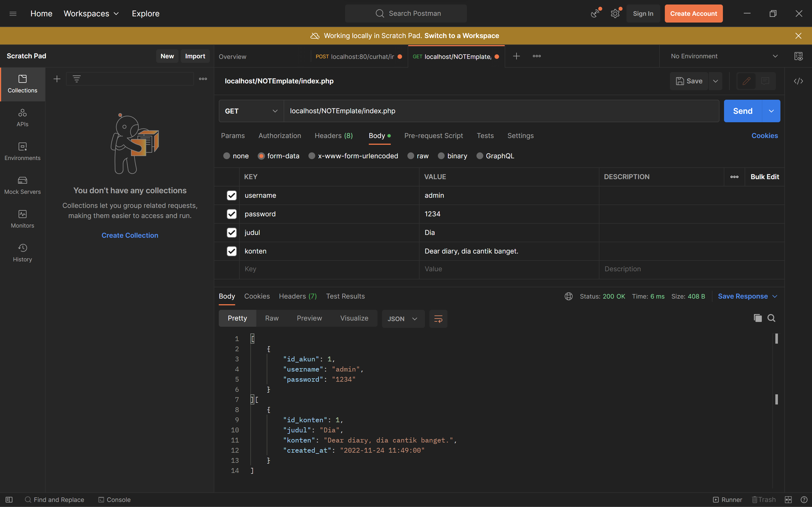Uncheck the username form-data row
812x507 pixels.
point(231,195)
